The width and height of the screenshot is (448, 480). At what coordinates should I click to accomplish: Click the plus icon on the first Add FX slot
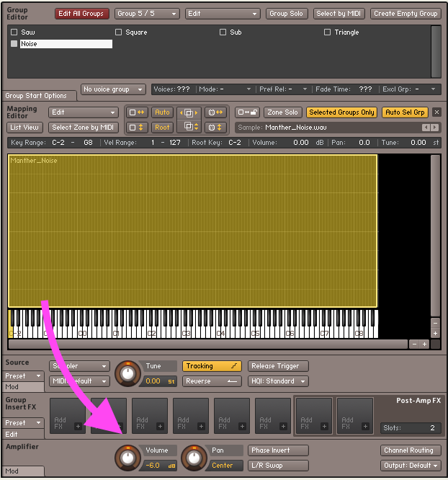(79, 427)
